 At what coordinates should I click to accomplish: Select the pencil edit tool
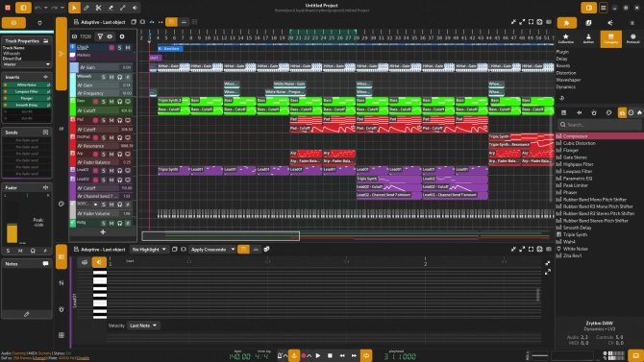click(x=87, y=8)
